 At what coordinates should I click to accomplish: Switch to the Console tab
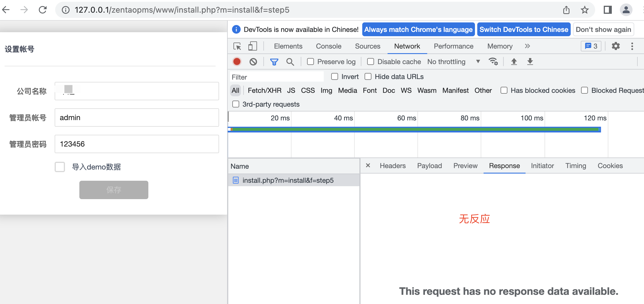329,46
